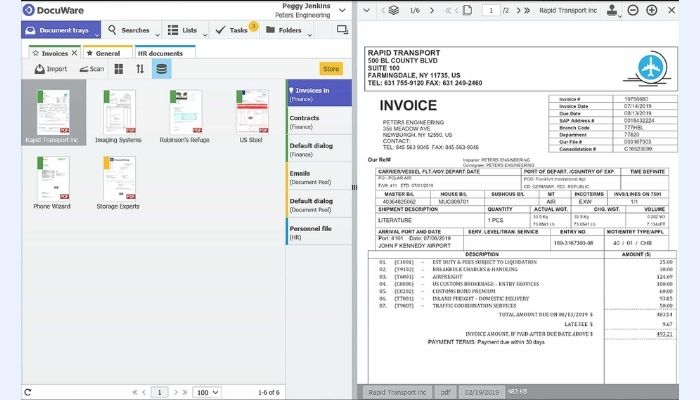This screenshot has height=400, width=700.
Task: Click the Scan button
Action: (92, 69)
